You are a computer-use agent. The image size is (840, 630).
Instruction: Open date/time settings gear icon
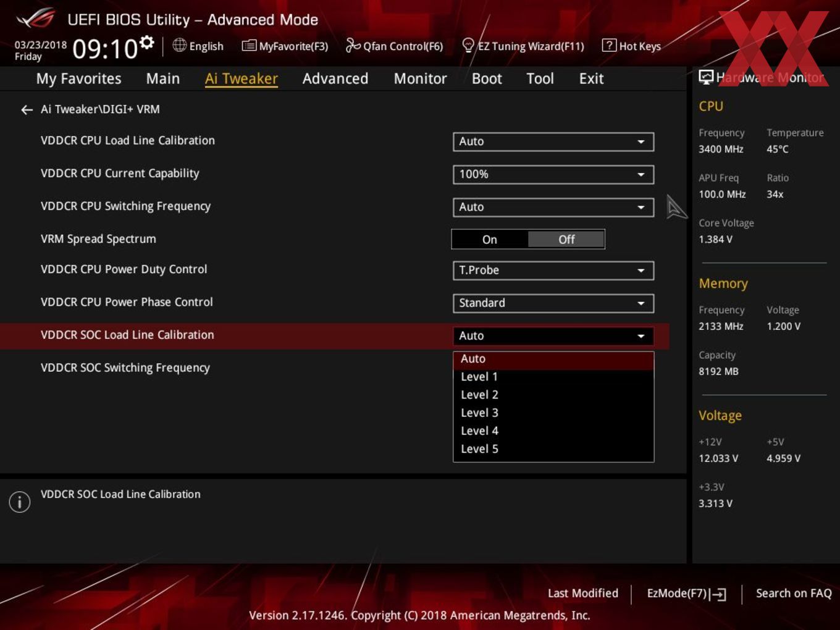click(x=146, y=42)
